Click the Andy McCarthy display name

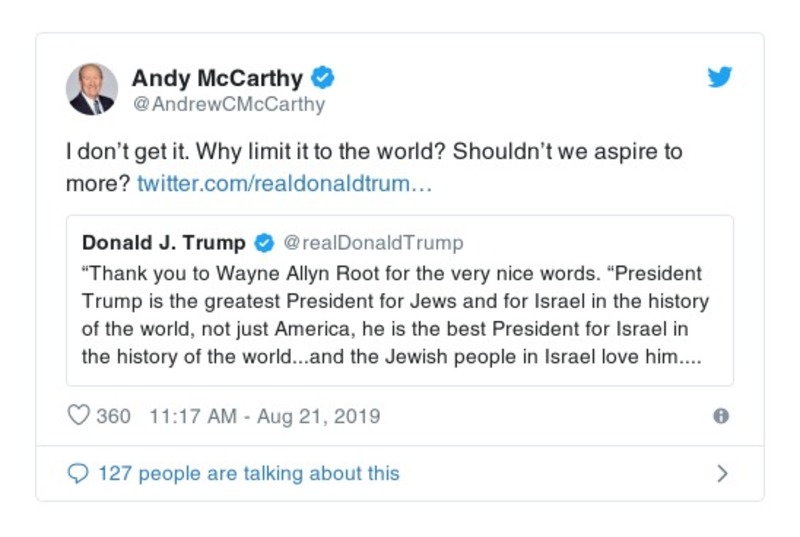tap(217, 77)
